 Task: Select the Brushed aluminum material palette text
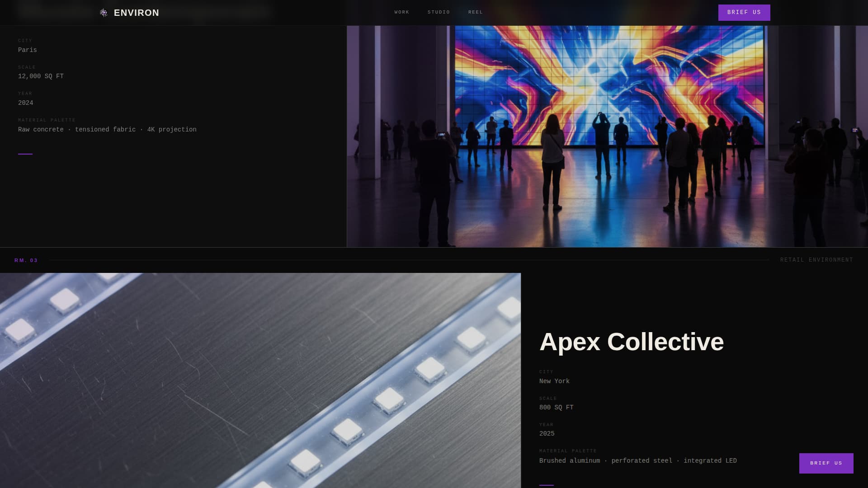pyautogui.click(x=638, y=461)
